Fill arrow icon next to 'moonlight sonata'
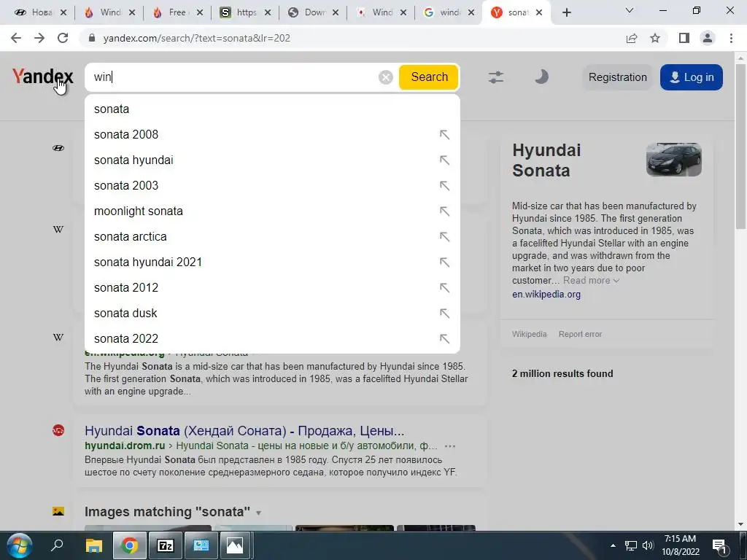747x560 pixels. 444,211
